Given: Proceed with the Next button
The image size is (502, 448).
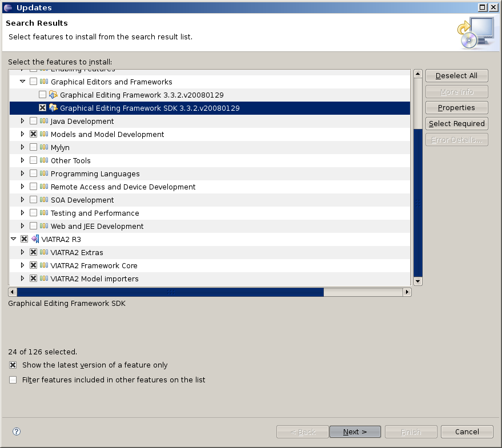Looking at the screenshot, I should coord(355,431).
